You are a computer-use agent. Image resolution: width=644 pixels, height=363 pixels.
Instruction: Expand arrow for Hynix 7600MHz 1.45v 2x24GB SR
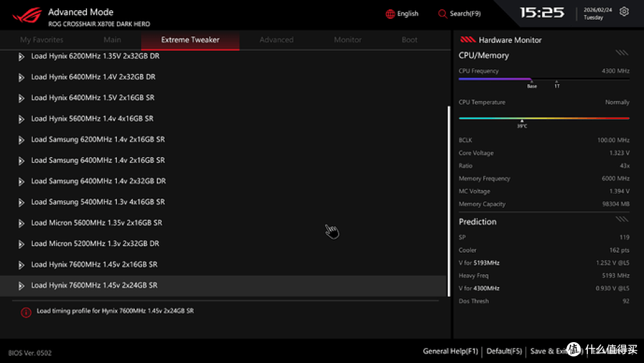click(21, 286)
